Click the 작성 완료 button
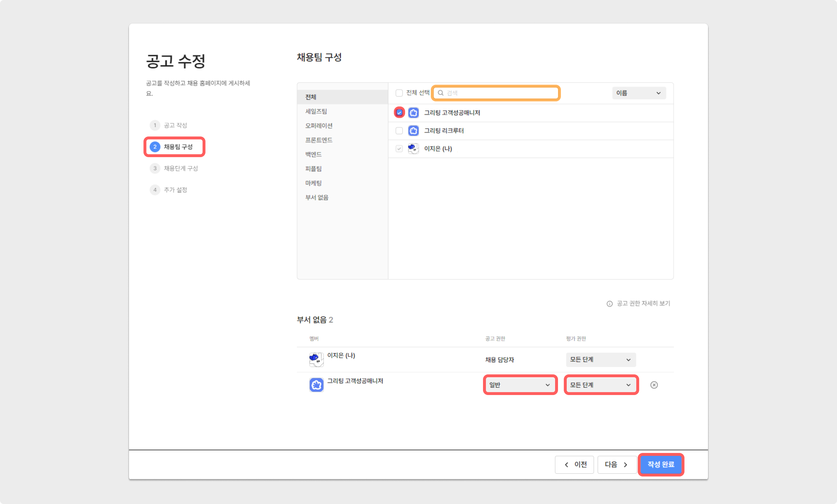 point(661,465)
